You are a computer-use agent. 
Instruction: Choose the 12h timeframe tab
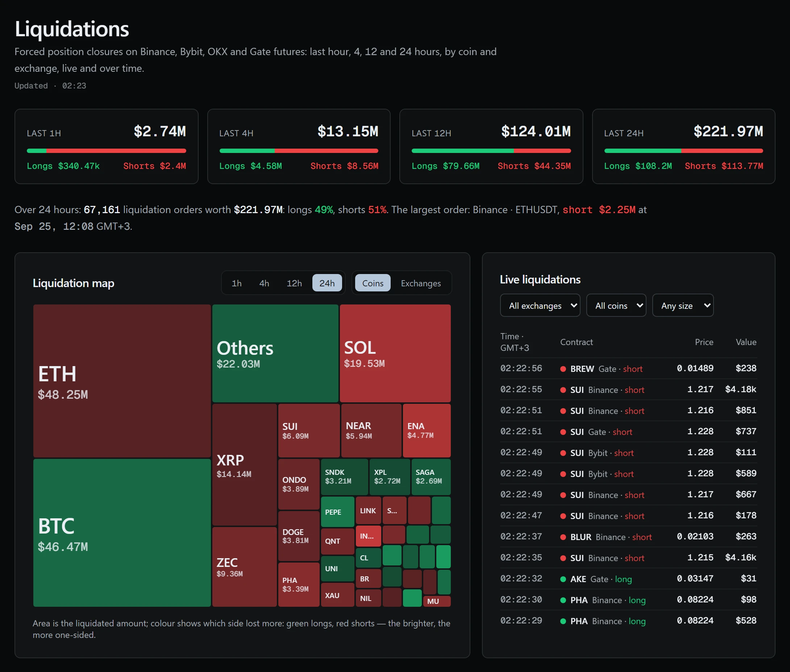point(294,283)
